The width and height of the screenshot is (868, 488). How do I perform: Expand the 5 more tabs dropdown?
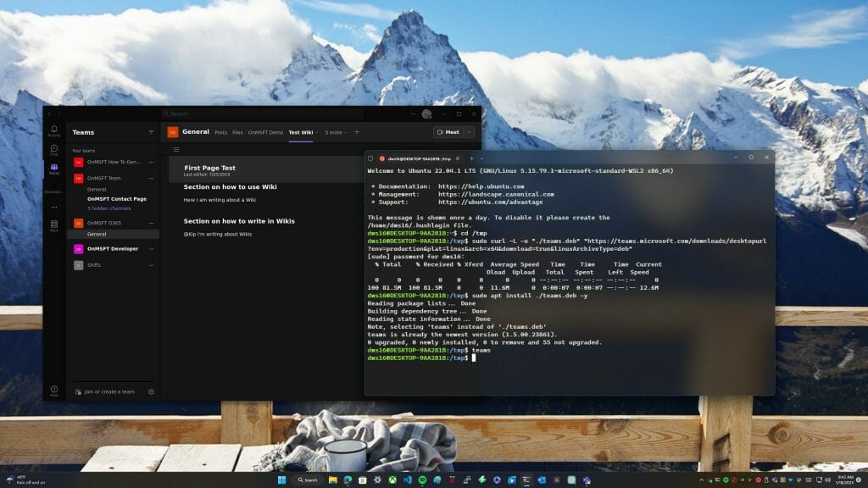336,132
